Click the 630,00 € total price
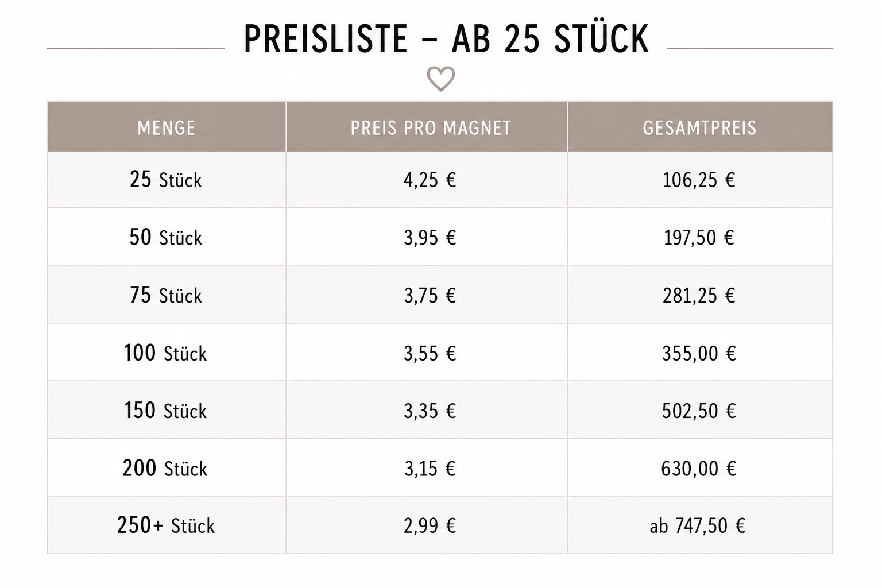The height and width of the screenshot is (588, 882). click(699, 469)
